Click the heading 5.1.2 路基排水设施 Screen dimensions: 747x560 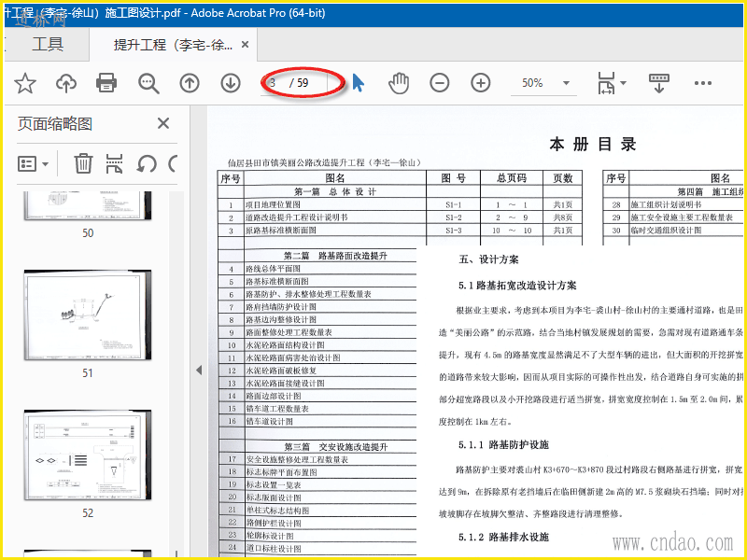point(503,538)
